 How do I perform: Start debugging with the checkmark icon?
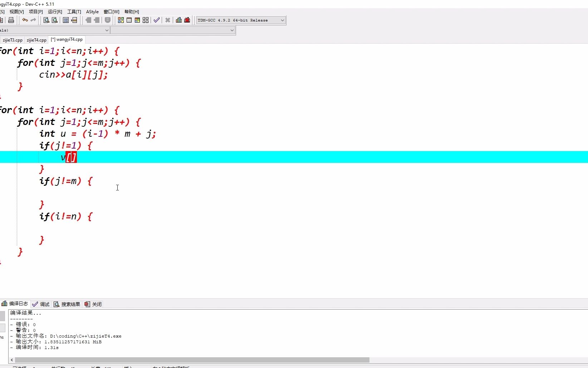pos(157,20)
